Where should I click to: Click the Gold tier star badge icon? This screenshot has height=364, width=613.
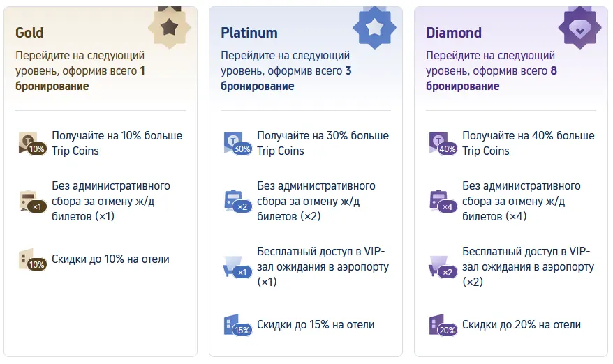coord(169,27)
